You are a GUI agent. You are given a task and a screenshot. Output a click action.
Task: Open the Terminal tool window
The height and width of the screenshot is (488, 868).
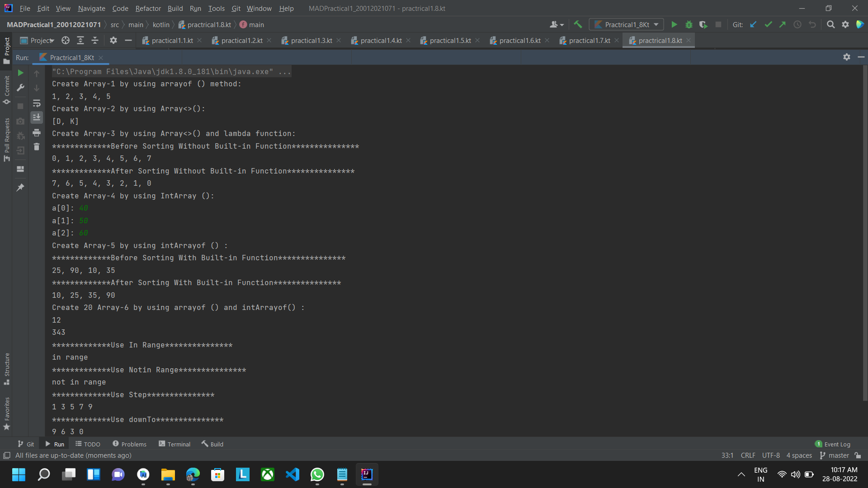coord(175,444)
